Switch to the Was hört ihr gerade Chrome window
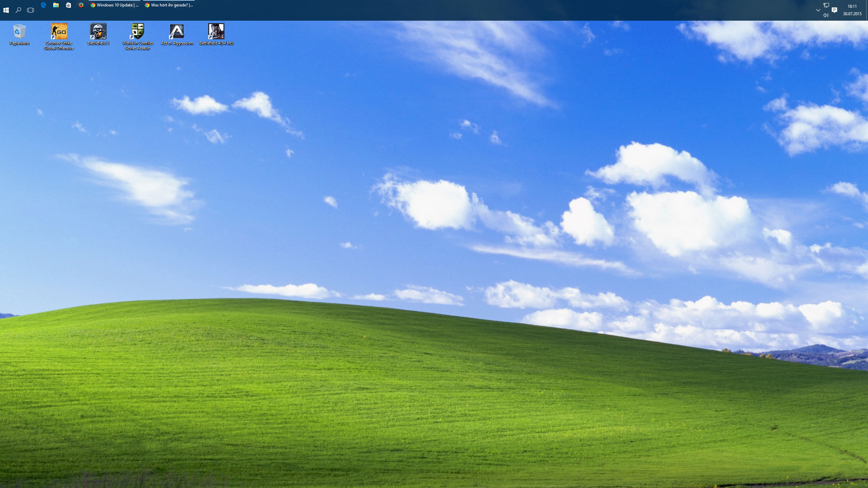This screenshot has width=868, height=488. pyautogui.click(x=169, y=5)
